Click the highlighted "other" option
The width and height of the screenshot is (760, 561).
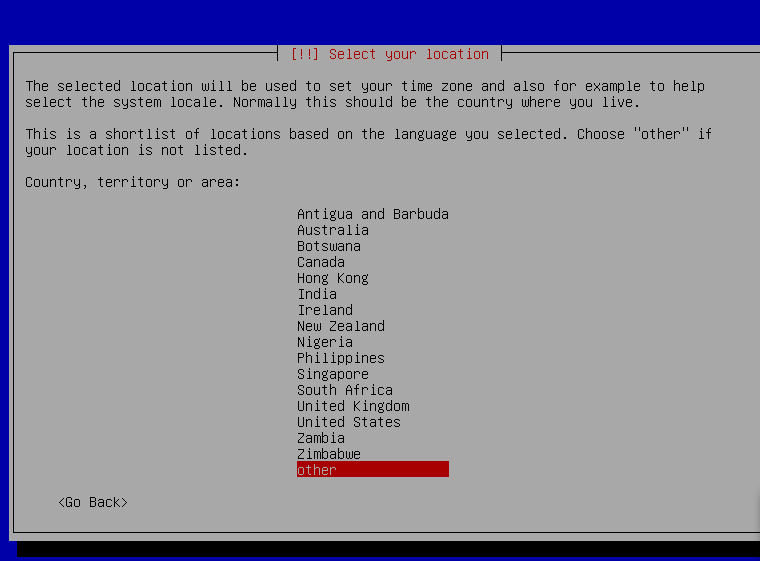coord(372,470)
